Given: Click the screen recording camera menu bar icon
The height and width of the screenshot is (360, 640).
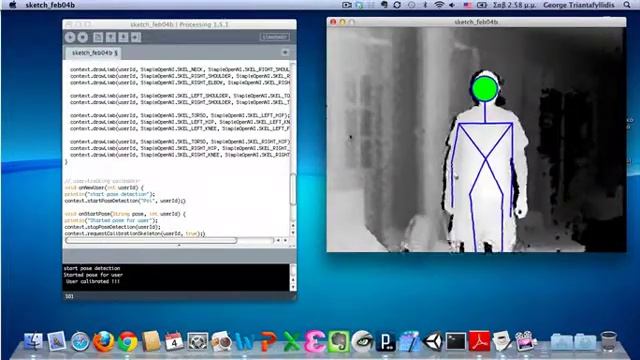Looking at the screenshot, I should coord(347,5).
